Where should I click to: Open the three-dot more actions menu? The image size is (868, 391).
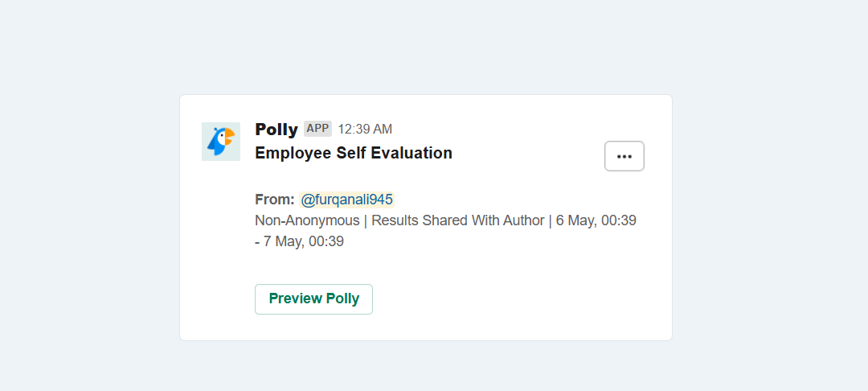[624, 156]
